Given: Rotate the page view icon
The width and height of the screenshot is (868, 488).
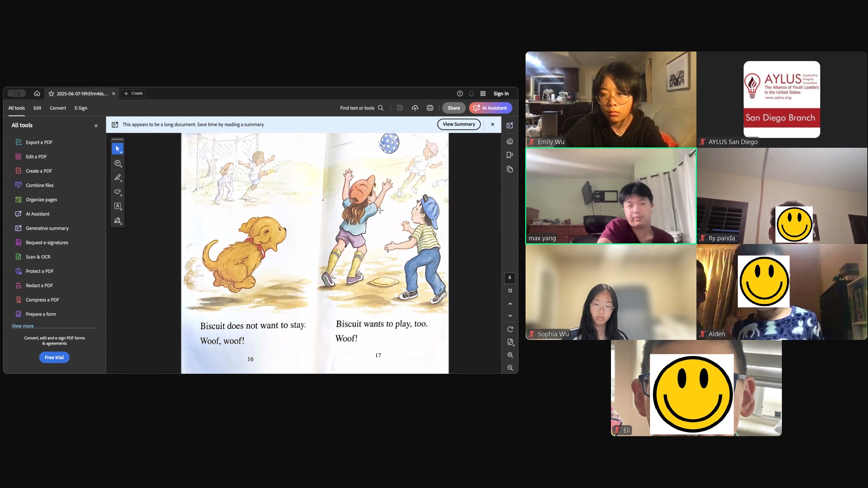Looking at the screenshot, I should tap(510, 329).
